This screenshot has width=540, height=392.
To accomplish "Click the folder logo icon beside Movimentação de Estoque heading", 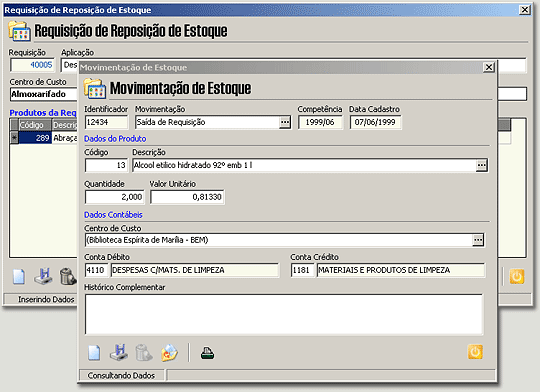I will pos(95,88).
